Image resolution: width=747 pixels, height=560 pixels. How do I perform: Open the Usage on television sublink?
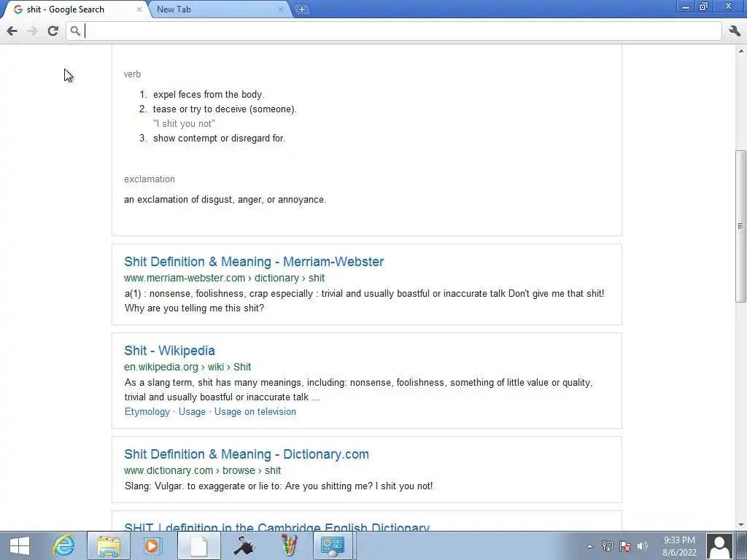(255, 412)
